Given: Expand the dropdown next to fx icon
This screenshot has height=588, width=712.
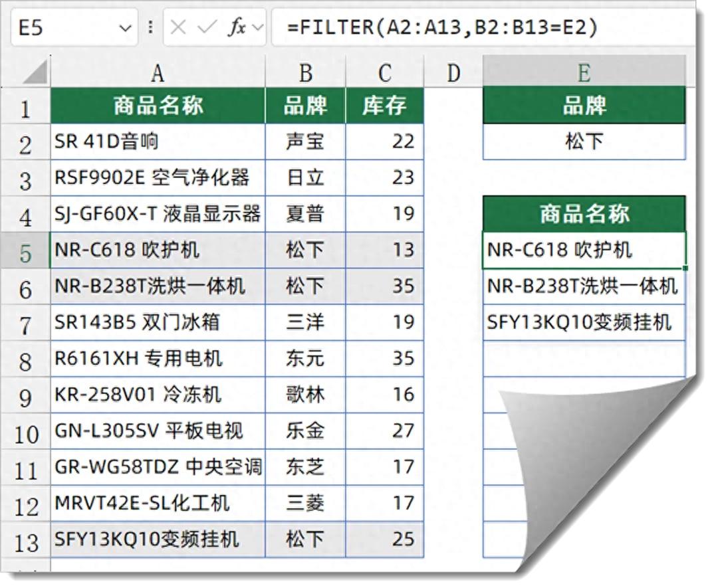Looking at the screenshot, I should click(x=257, y=28).
